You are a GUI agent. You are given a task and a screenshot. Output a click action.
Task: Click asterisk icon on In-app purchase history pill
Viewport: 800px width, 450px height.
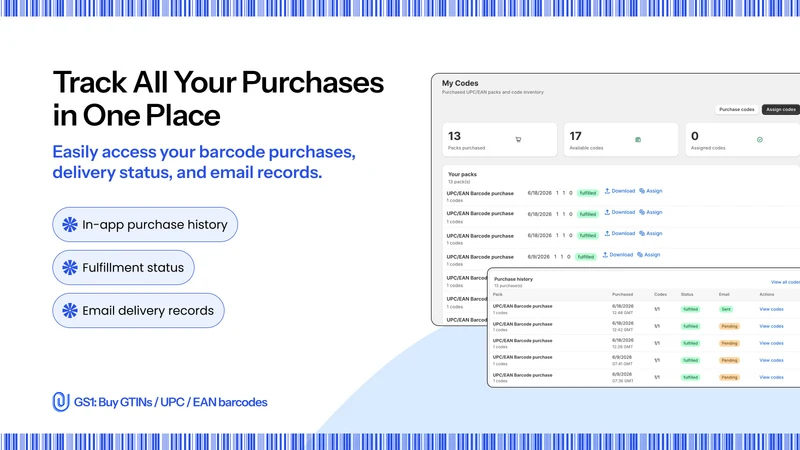click(x=70, y=224)
